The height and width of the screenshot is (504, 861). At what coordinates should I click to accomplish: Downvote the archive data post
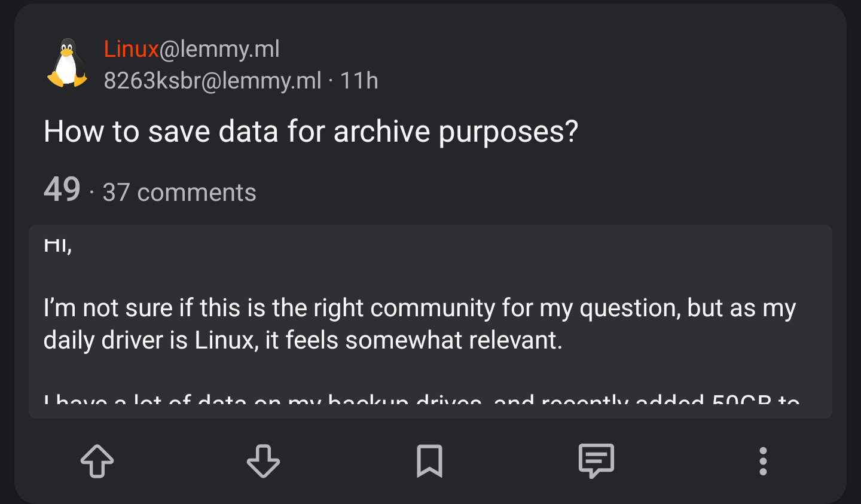[263, 461]
